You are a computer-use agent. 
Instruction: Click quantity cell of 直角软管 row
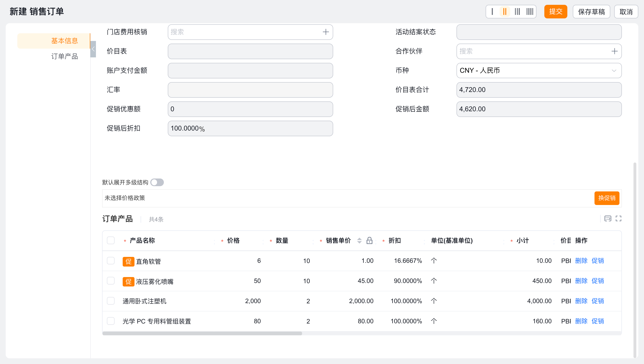click(306, 261)
